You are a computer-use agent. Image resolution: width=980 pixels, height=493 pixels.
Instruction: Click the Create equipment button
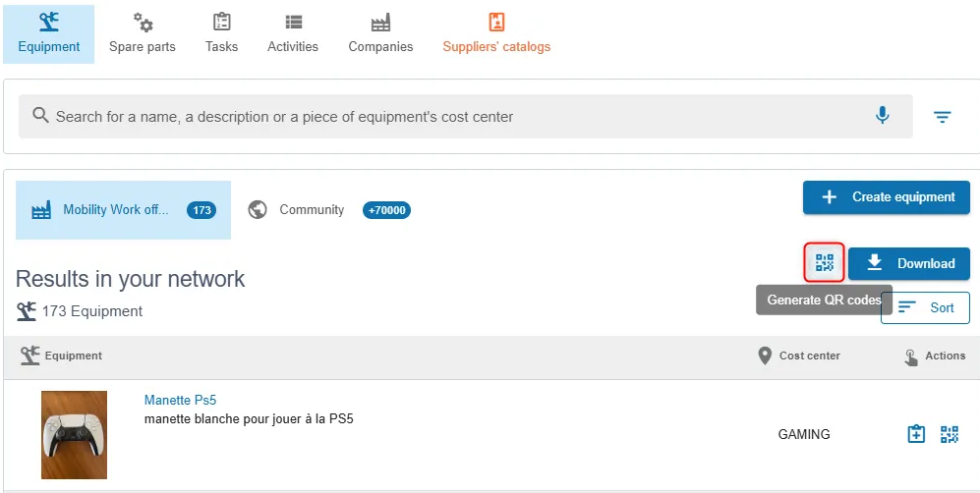click(x=887, y=197)
